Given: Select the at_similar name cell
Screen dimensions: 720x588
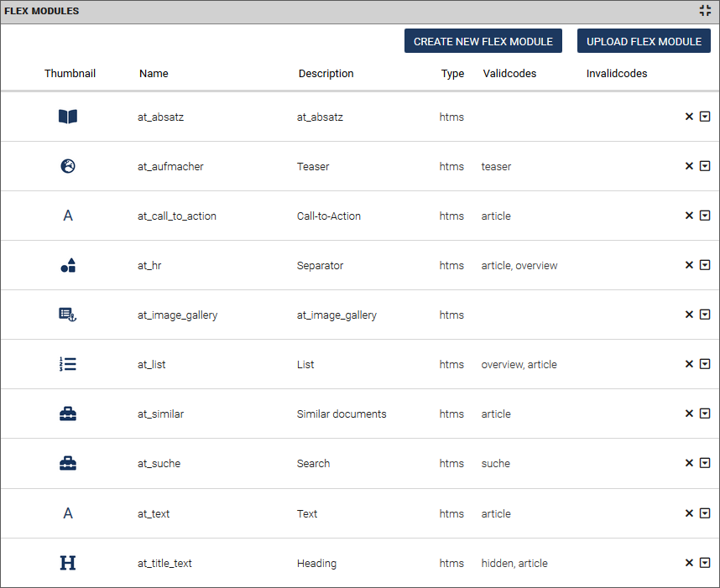Looking at the screenshot, I should coord(161,414).
